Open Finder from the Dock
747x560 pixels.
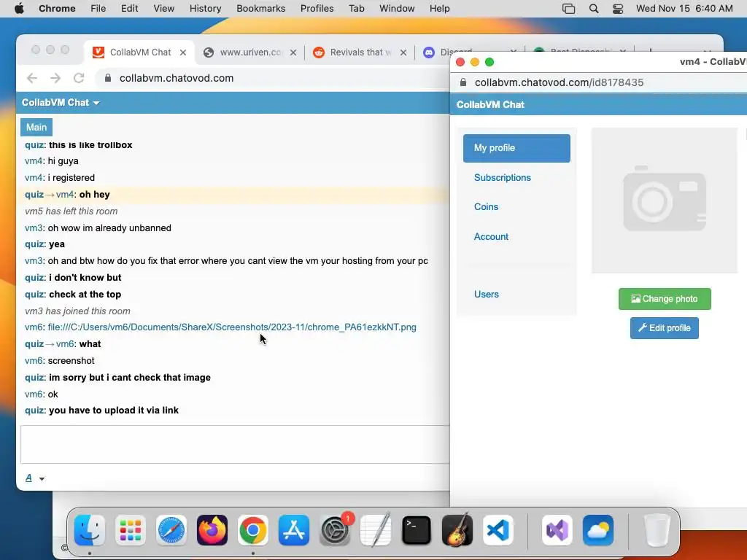click(90, 530)
